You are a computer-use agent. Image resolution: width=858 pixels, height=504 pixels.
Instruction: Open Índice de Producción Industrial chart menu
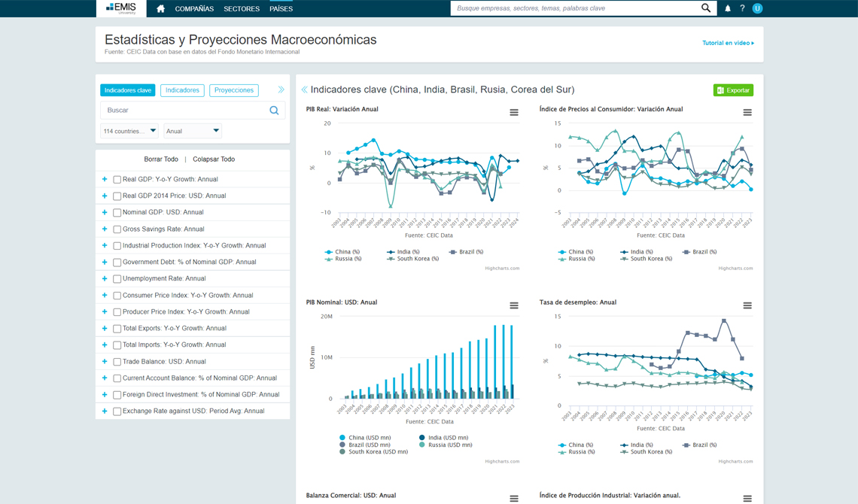coord(747,499)
